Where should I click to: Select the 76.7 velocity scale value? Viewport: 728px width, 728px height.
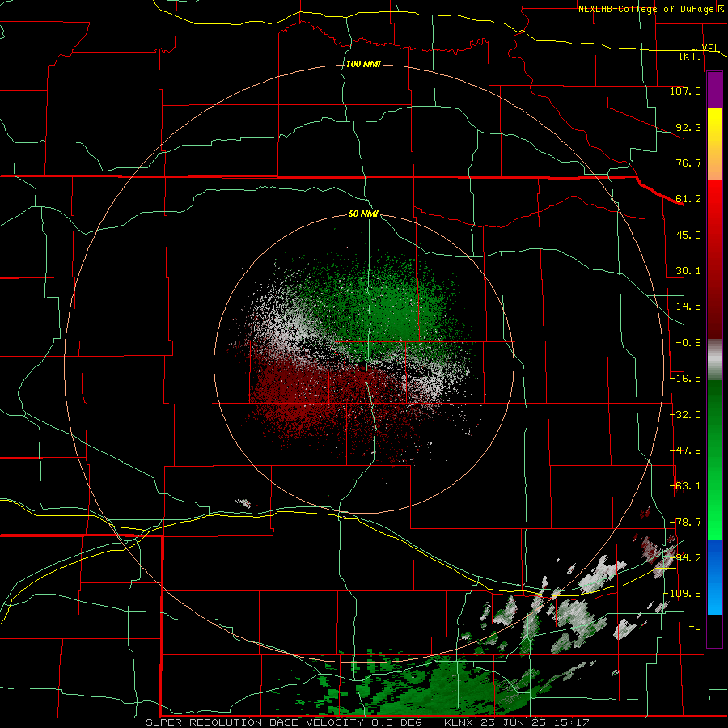(x=688, y=163)
